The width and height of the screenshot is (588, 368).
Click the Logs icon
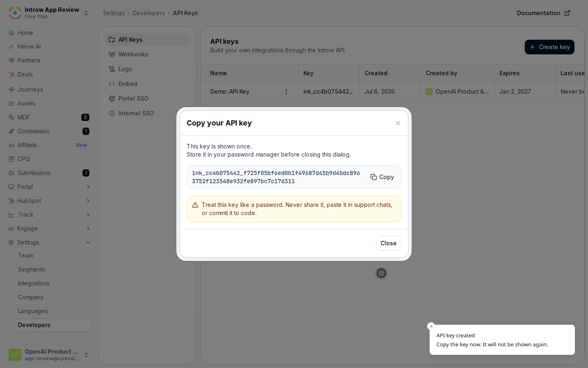[112, 69]
